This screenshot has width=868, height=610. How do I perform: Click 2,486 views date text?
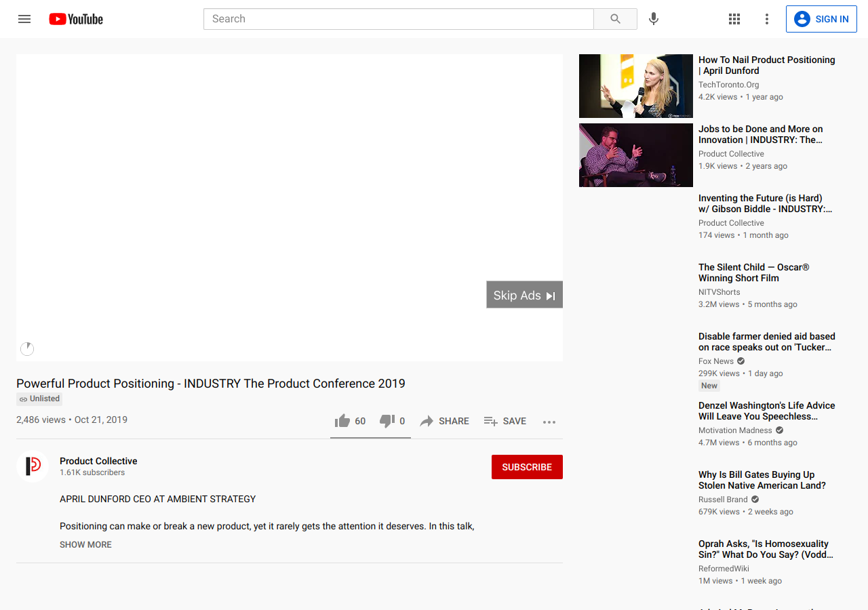click(x=72, y=420)
